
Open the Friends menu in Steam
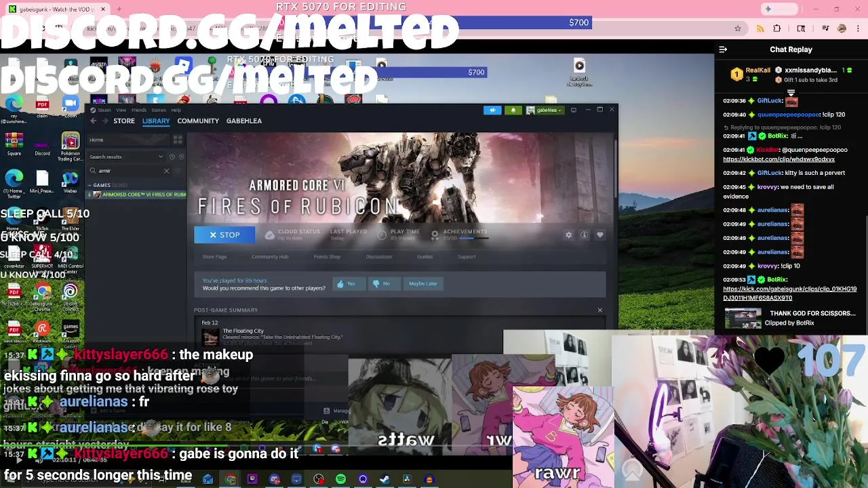[x=138, y=110]
